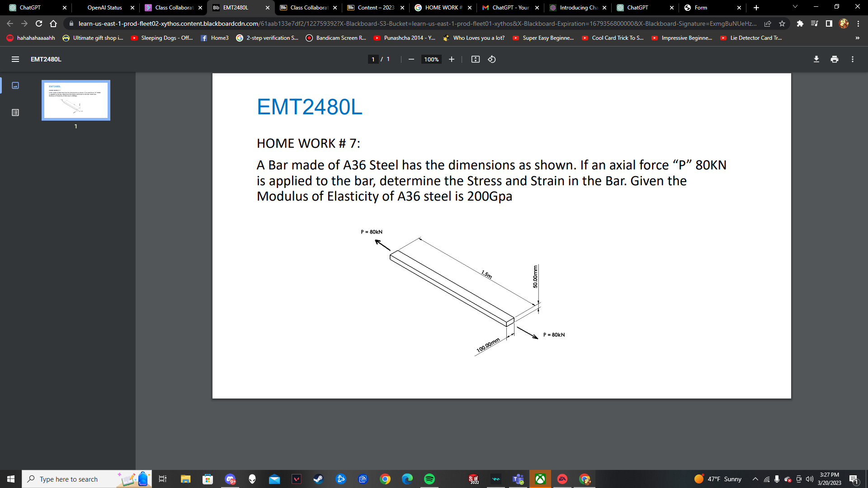Download the EMT2480L PDF
Screen dimensions: 868x488
pos(816,59)
